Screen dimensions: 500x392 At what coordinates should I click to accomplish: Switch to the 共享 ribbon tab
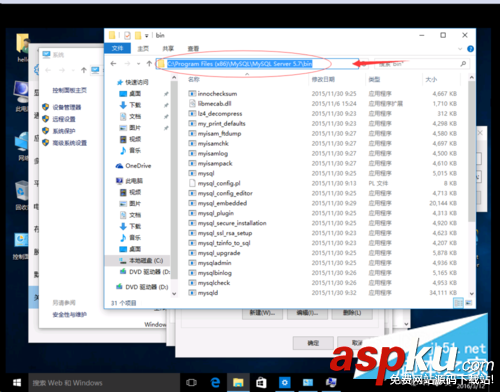pos(168,49)
